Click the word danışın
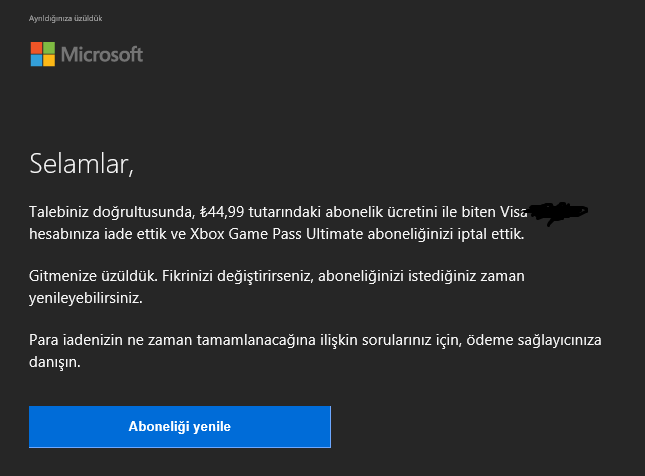Image resolution: width=645 pixels, height=476 pixels. [x=55, y=362]
